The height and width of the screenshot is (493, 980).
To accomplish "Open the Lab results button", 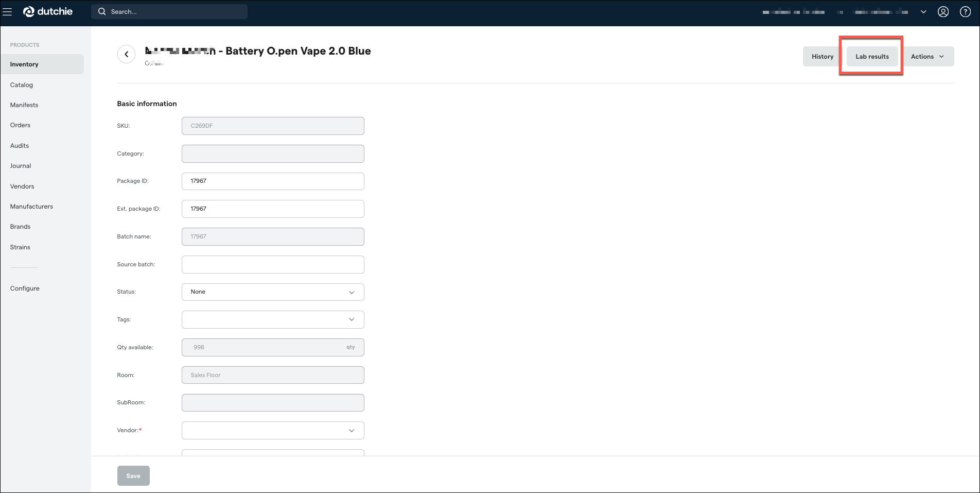I will click(x=872, y=57).
